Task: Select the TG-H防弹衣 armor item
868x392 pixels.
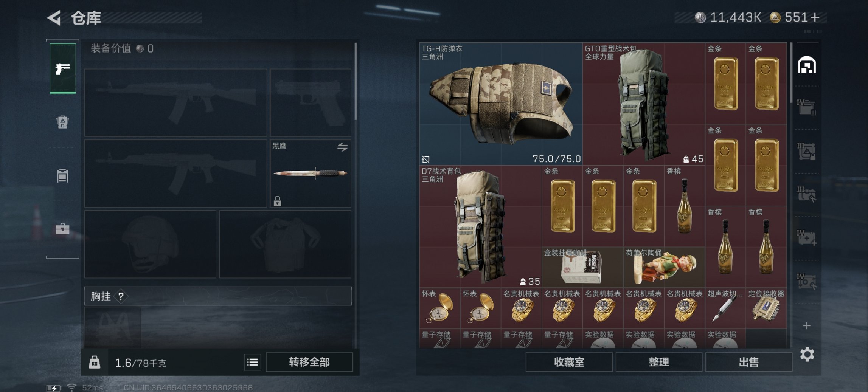Action: [x=501, y=104]
